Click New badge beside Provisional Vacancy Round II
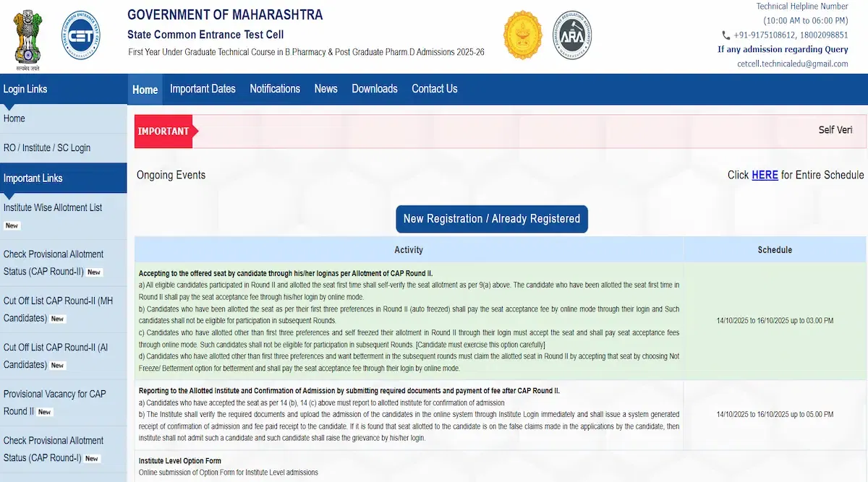 [x=45, y=412]
